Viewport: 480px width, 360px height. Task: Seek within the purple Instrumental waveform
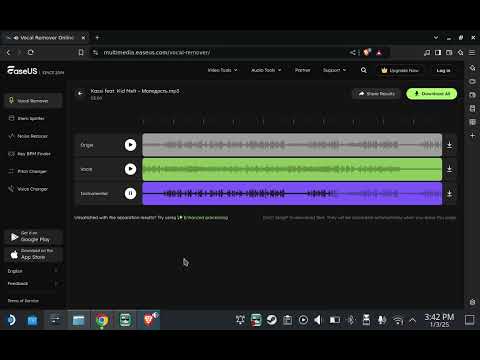click(292, 193)
